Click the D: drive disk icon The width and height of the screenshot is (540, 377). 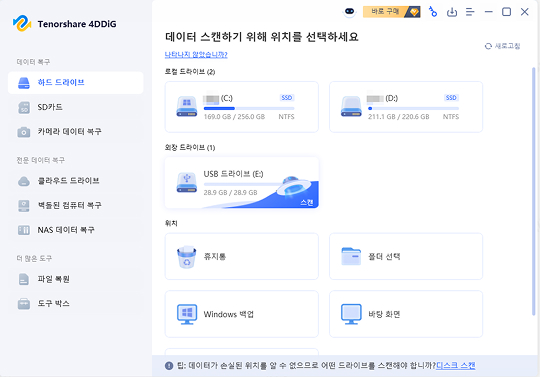coord(351,106)
